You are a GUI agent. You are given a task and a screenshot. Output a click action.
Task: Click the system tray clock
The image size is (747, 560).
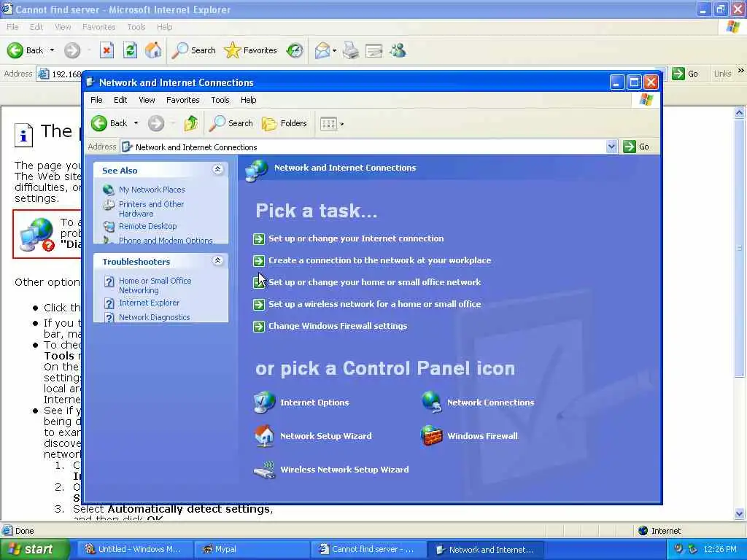pyautogui.click(x=720, y=550)
